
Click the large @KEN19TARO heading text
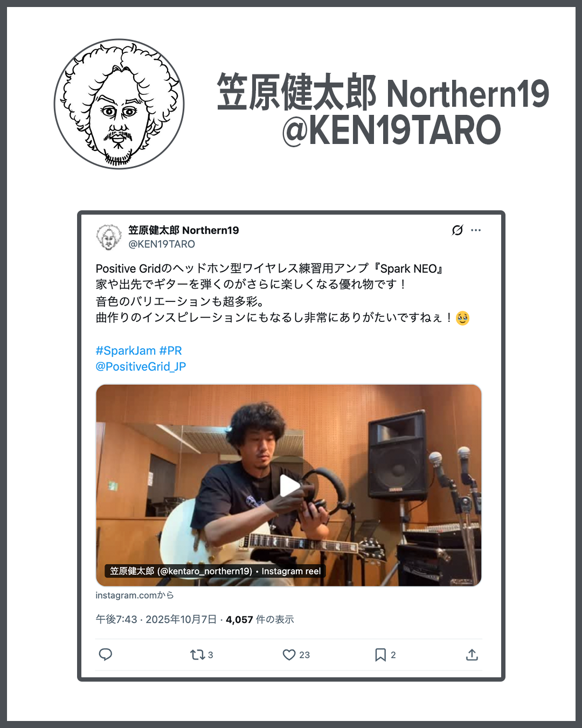(x=392, y=131)
